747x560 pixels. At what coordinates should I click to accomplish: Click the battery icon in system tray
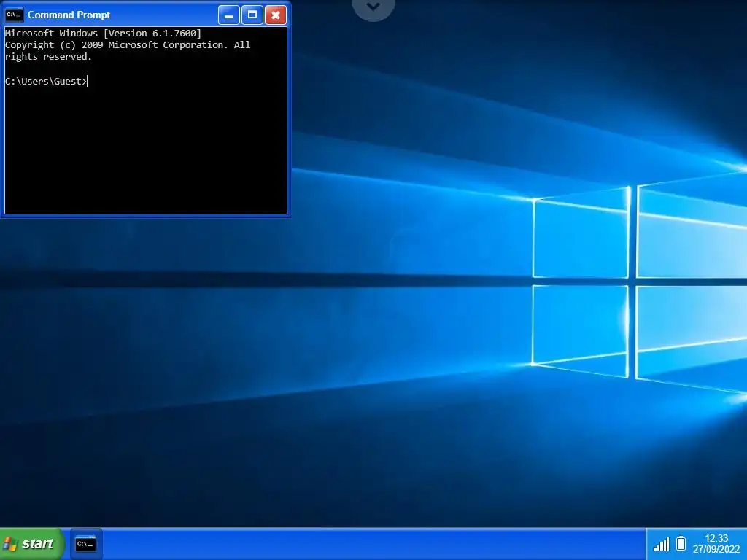pos(681,543)
